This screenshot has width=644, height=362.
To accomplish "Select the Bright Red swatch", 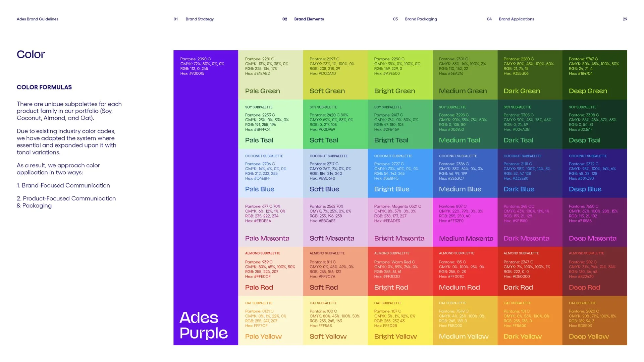I will point(400,271).
